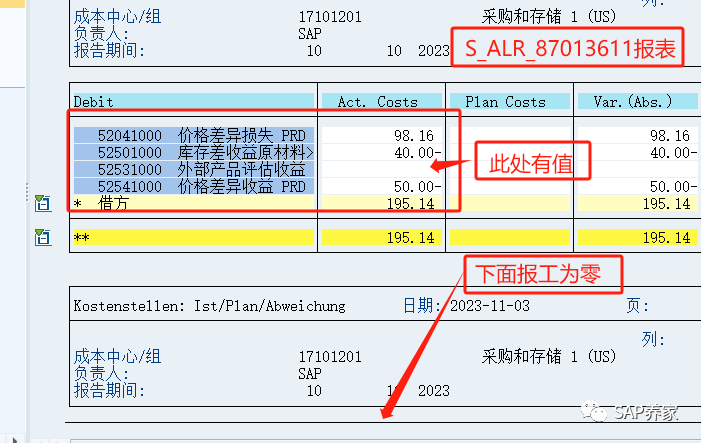Click the upper 采购和存储 1 (US) text
The height and width of the screenshot is (443, 701).
pyautogui.click(x=549, y=17)
